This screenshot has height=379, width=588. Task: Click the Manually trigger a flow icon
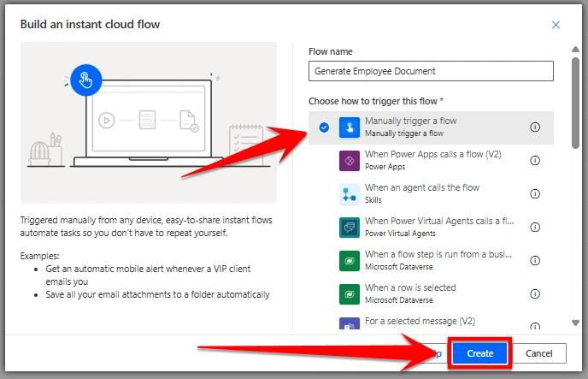pos(349,127)
